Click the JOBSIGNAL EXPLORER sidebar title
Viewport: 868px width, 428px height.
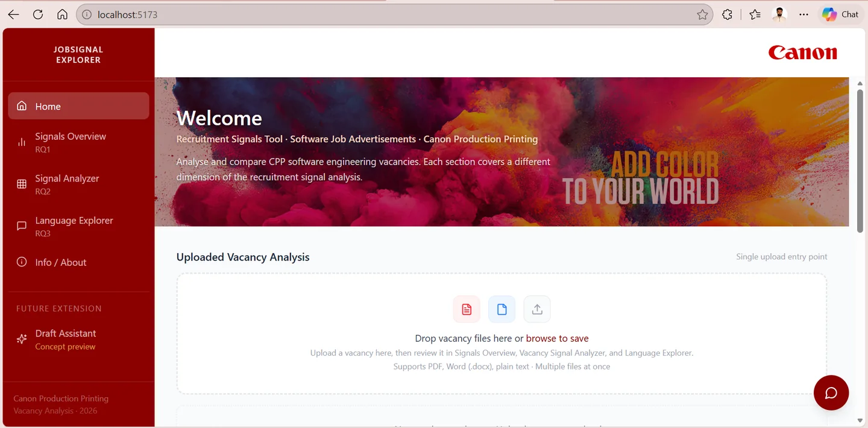pyautogui.click(x=78, y=55)
